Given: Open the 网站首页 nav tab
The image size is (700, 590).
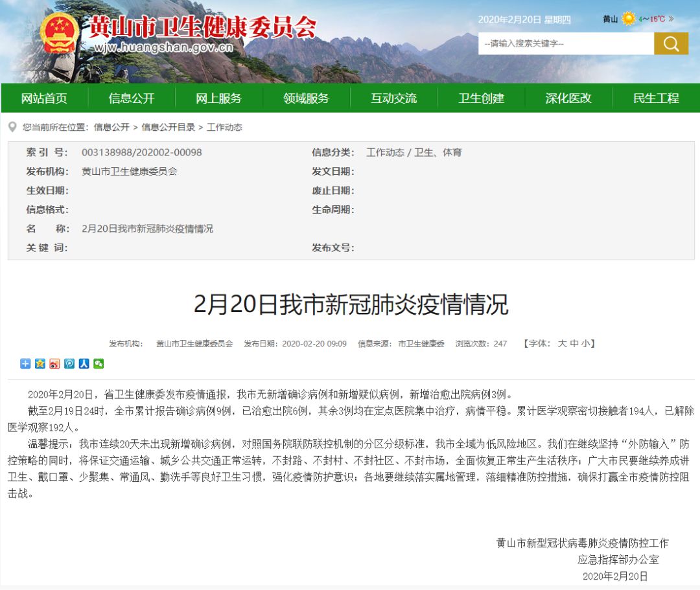Looking at the screenshot, I should point(44,98).
